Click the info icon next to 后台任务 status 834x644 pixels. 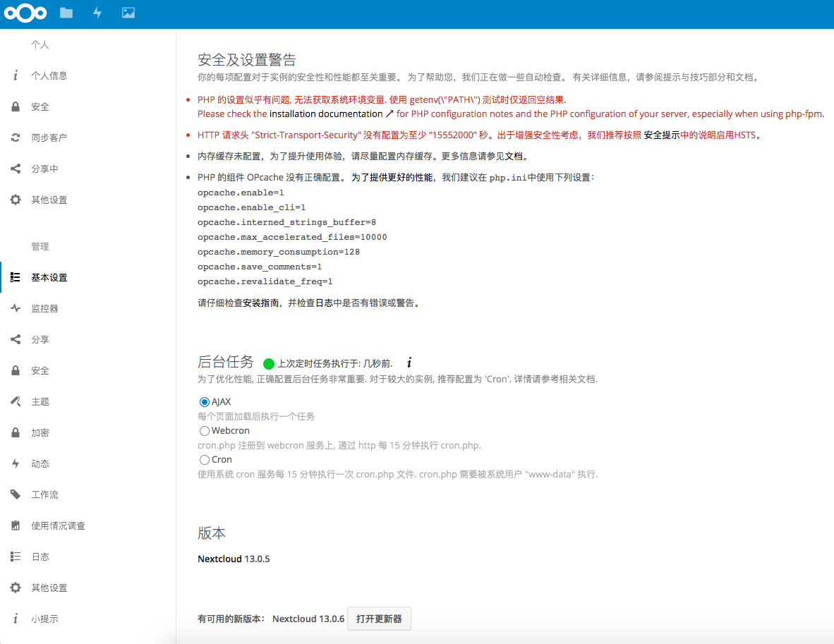tap(409, 363)
